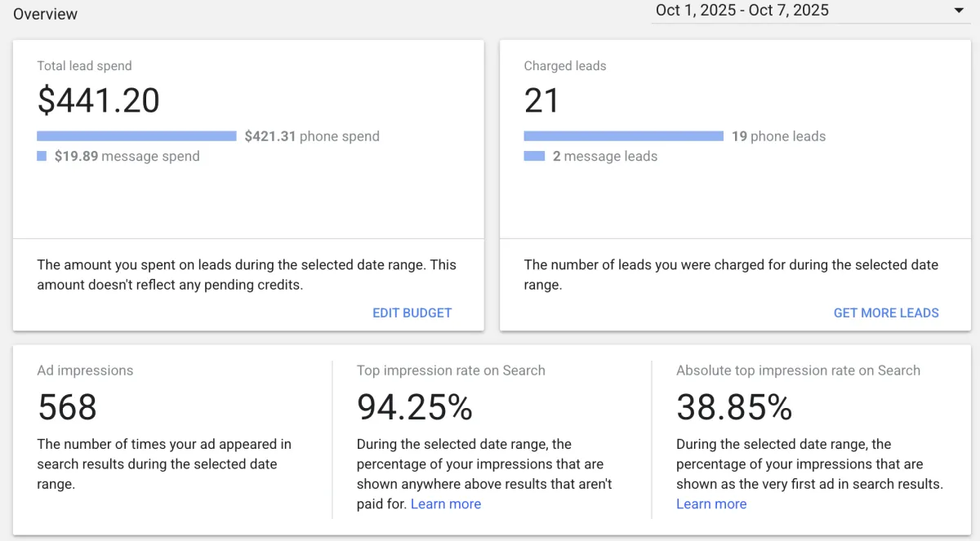Click the GET MORE LEADS button
This screenshot has height=541, width=980.
point(885,313)
